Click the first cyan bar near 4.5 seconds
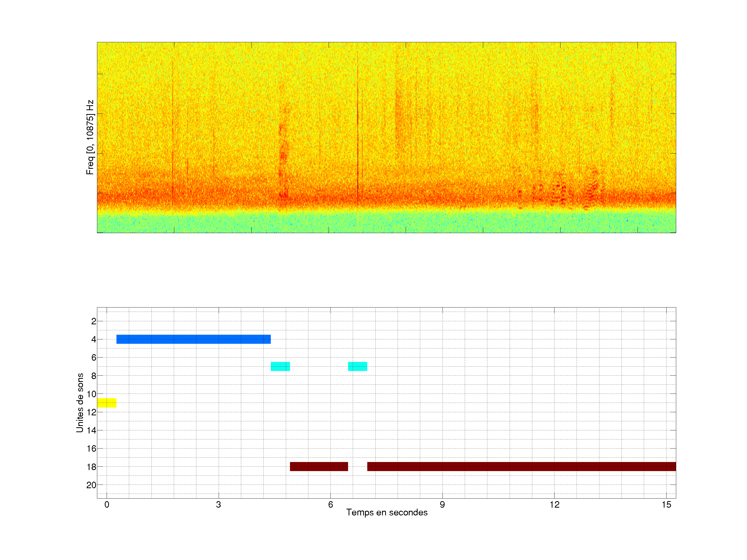The width and height of the screenshot is (747, 560). click(280, 366)
